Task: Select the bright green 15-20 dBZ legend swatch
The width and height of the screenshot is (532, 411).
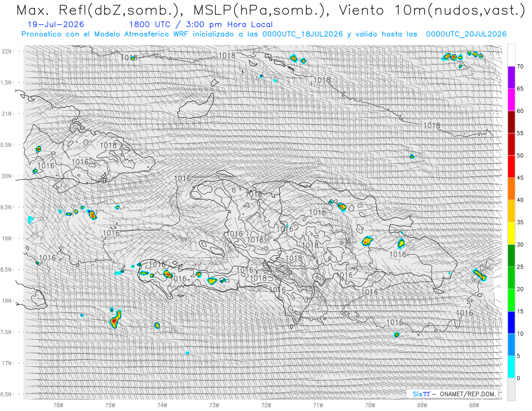Action: coord(511,300)
